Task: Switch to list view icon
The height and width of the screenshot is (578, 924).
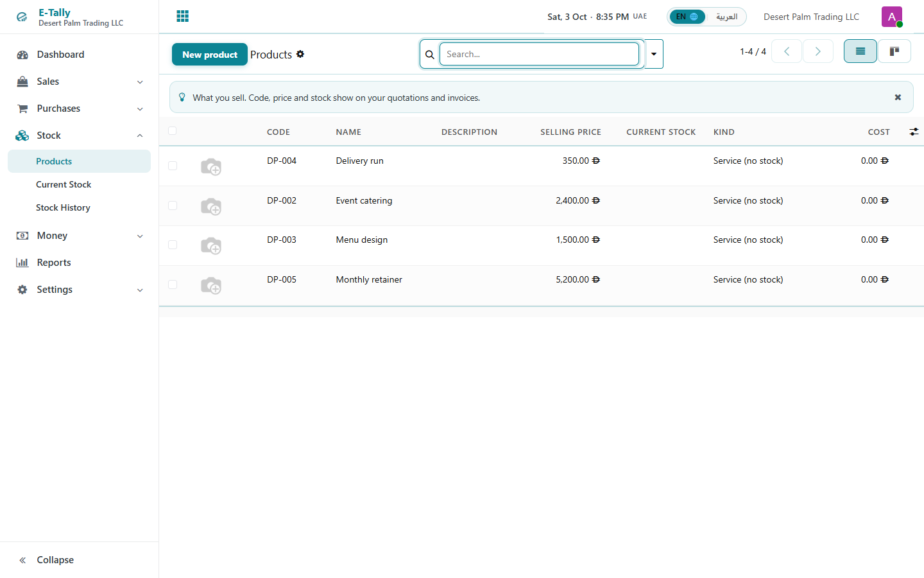Action: point(860,51)
